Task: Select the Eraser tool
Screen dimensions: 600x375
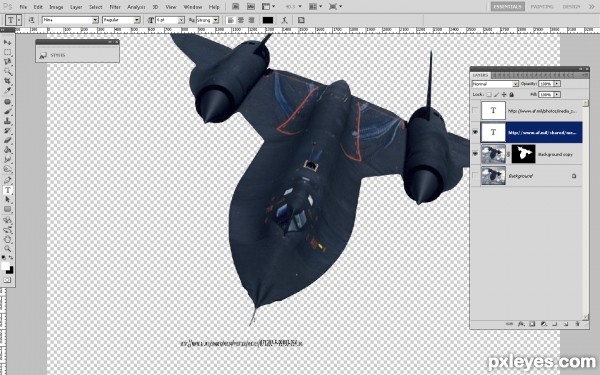Action: [x=7, y=140]
